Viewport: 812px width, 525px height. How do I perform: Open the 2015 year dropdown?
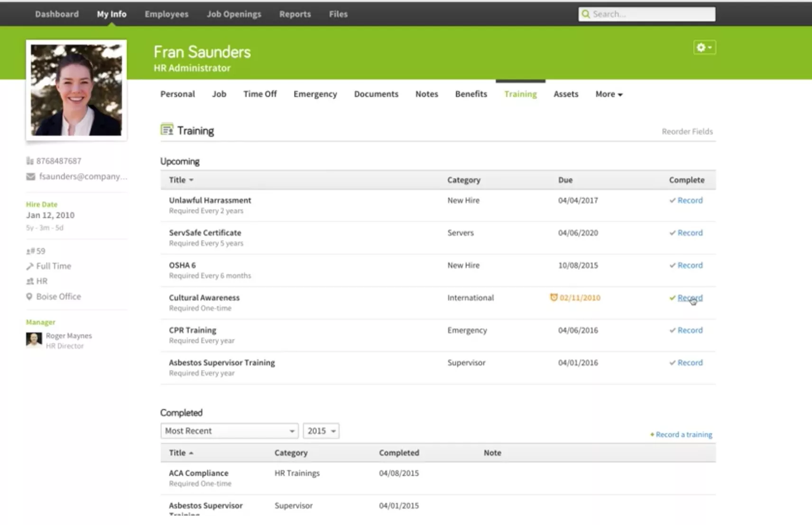pos(321,431)
